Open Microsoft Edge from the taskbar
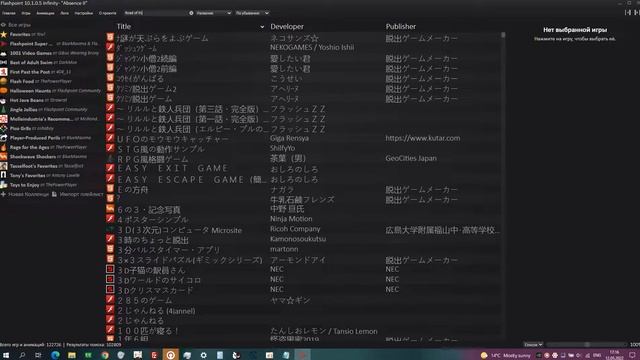This screenshot has width=640, height=360. [x=55, y=355]
